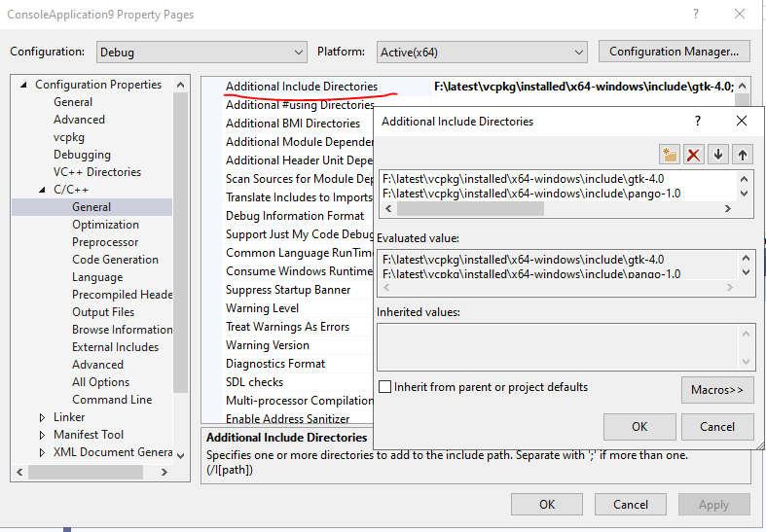Select the Preprocessor page
The image size is (766, 532).
tap(105, 242)
